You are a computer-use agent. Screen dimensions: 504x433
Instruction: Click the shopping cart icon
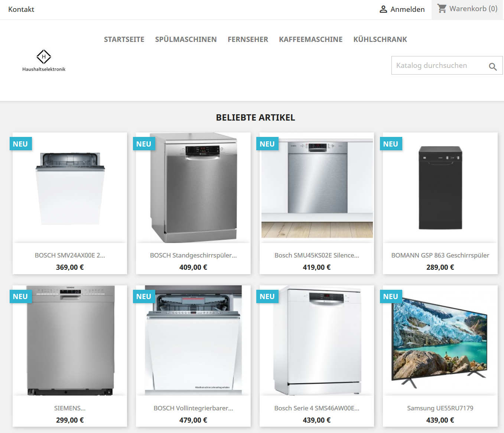(442, 9)
